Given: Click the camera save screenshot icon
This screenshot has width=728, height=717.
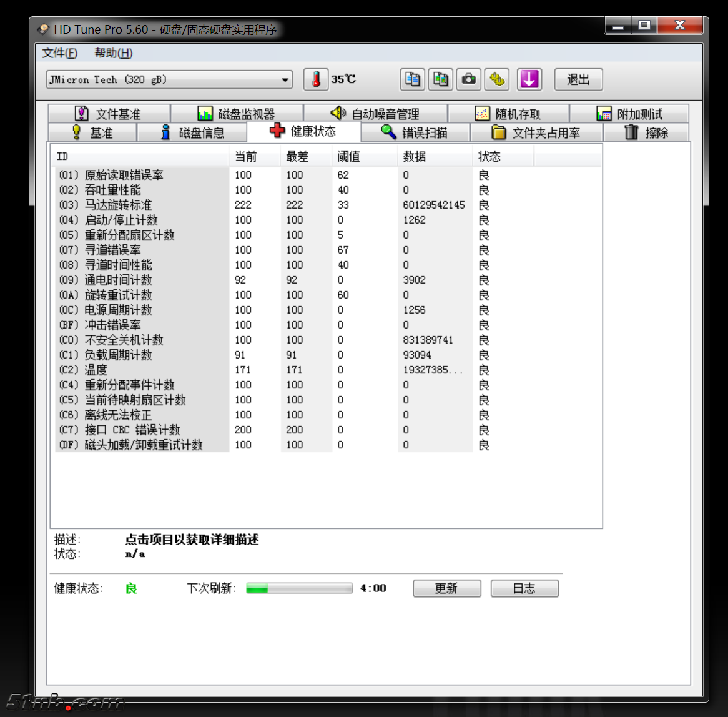Looking at the screenshot, I should tap(469, 79).
